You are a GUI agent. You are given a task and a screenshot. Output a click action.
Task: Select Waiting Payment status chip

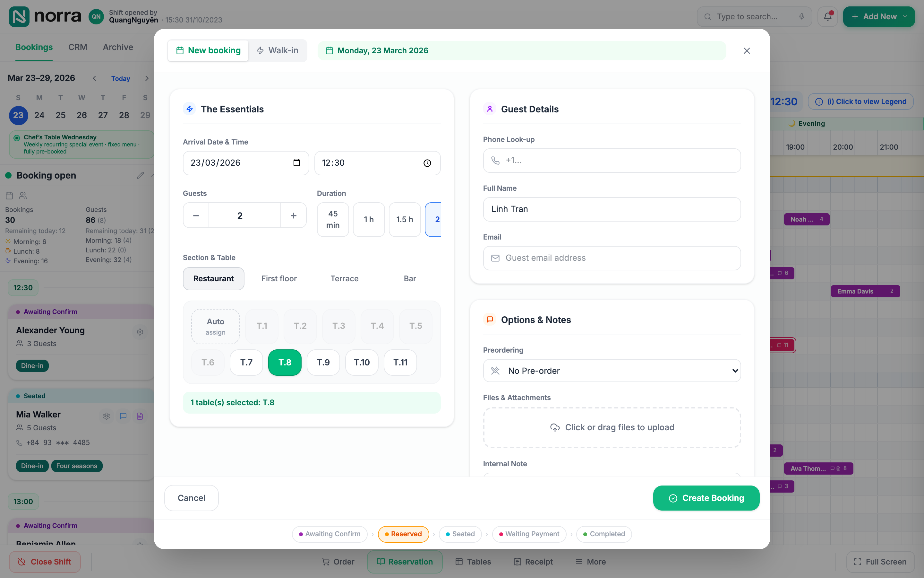click(x=529, y=534)
